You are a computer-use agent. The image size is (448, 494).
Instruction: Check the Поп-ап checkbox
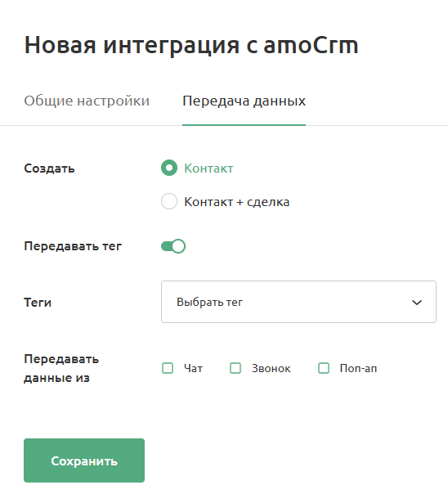click(x=324, y=368)
